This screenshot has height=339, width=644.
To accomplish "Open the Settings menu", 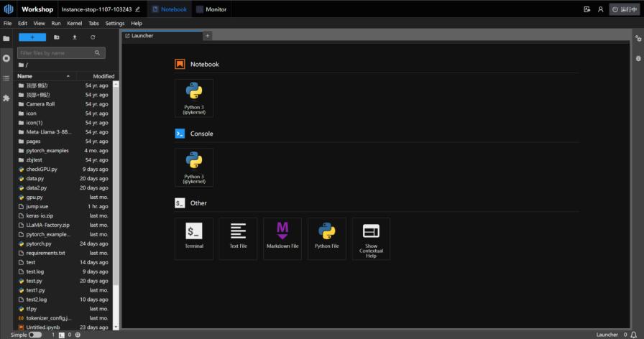I will click(x=114, y=24).
